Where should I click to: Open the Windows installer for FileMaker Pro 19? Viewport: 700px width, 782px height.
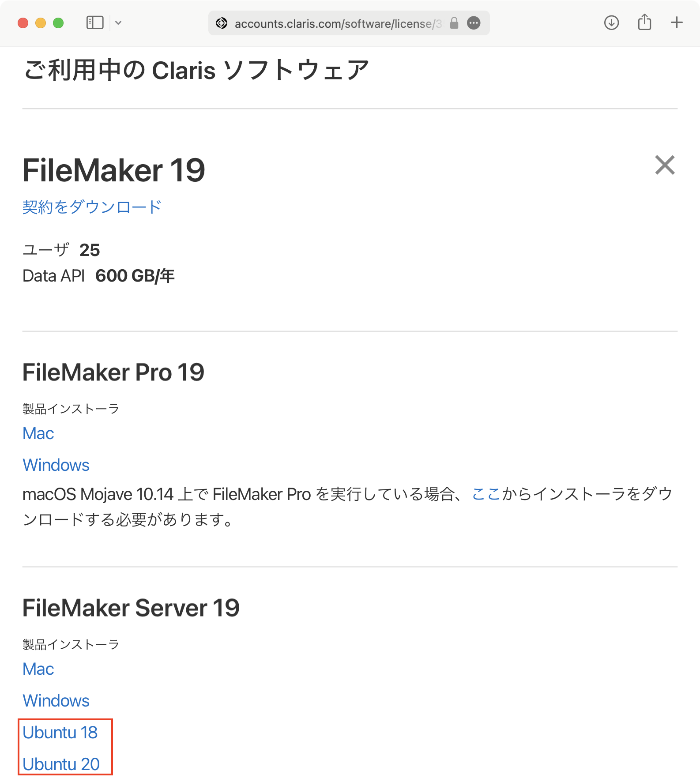(56, 465)
